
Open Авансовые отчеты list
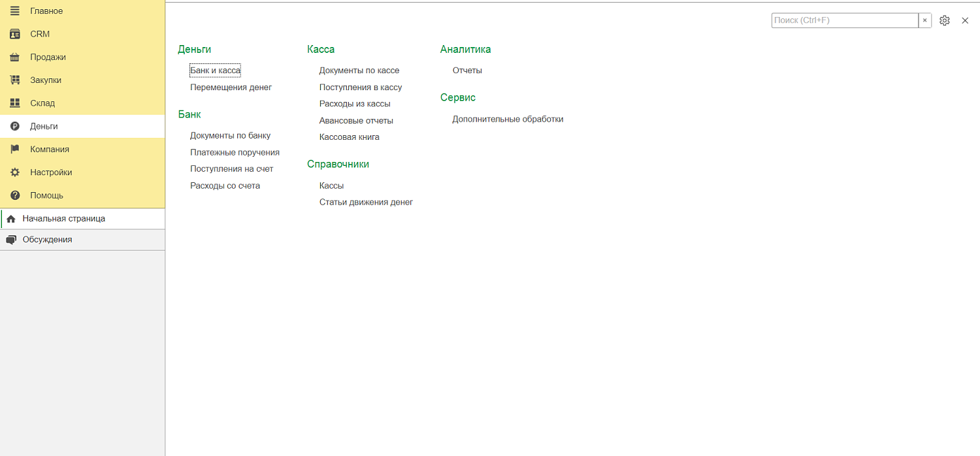pos(356,121)
